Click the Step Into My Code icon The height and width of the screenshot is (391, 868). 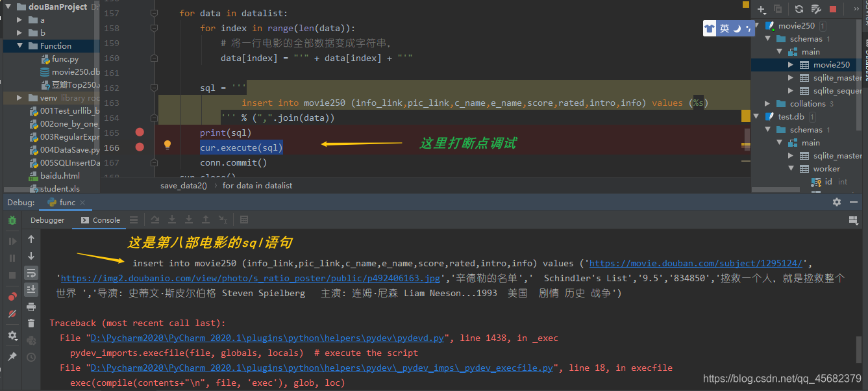pyautogui.click(x=189, y=220)
